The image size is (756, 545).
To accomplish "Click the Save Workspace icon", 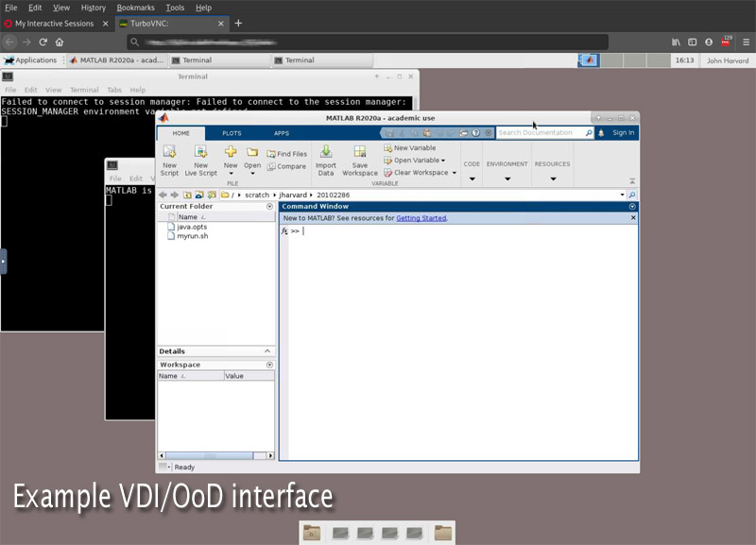I will pos(359,153).
